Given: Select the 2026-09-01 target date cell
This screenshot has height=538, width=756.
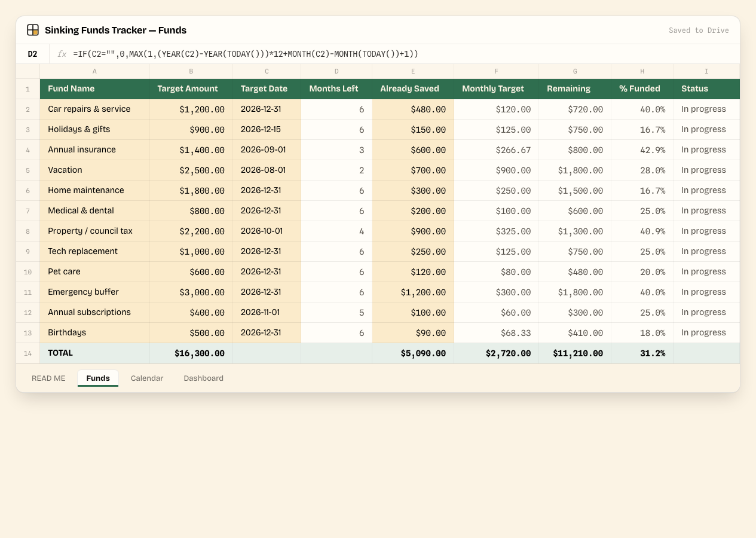Looking at the screenshot, I should click(x=267, y=150).
